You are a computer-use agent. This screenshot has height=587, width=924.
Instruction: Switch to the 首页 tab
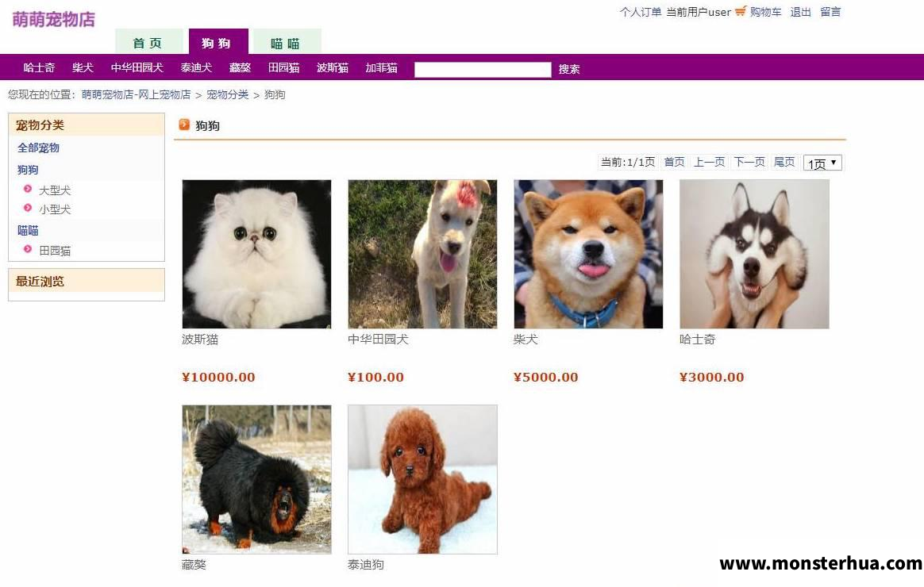148,42
